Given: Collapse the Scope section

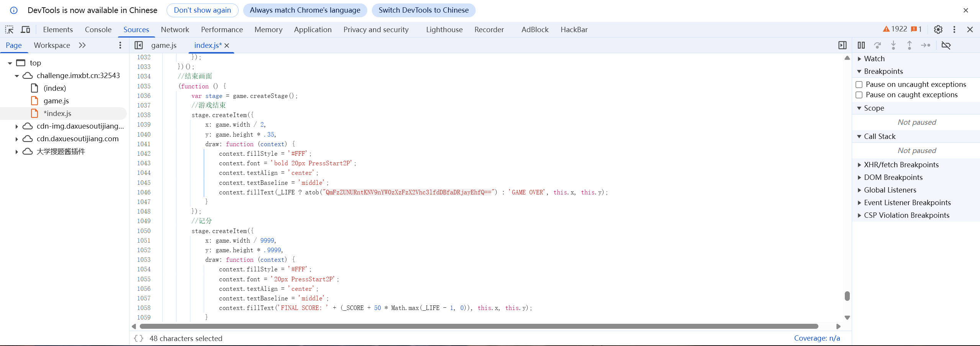Looking at the screenshot, I should click(x=859, y=108).
